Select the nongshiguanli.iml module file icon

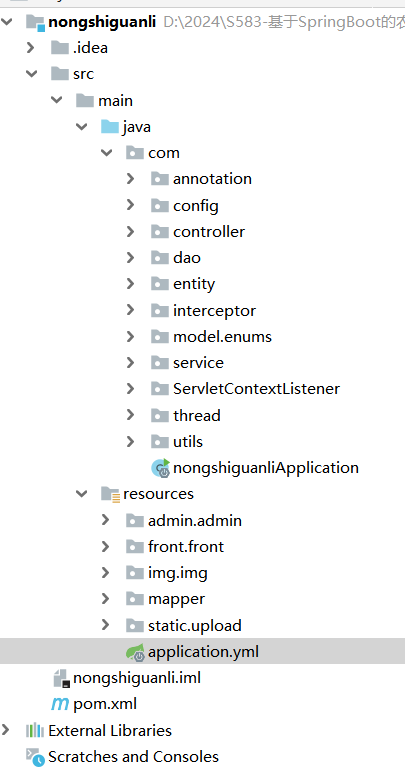tap(60, 678)
